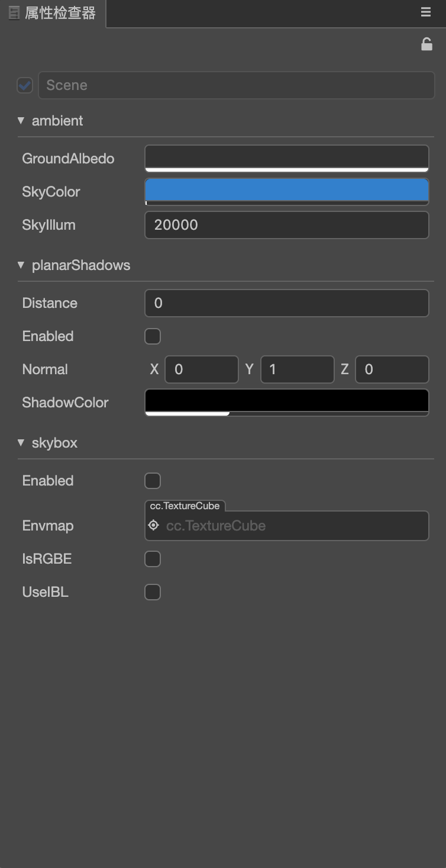Open the GroundAlbedo color swatch
Viewport: 446px width, 868px height.
(286, 158)
